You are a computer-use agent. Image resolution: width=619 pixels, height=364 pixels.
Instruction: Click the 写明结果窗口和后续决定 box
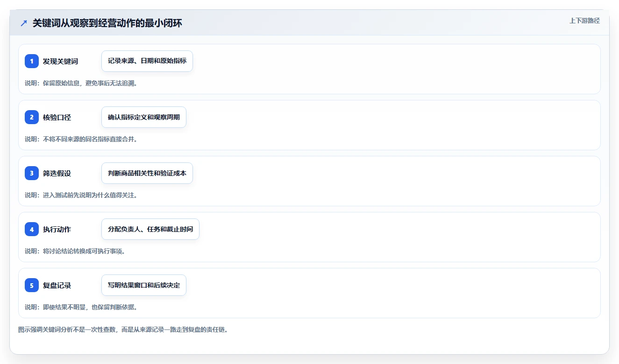click(144, 285)
